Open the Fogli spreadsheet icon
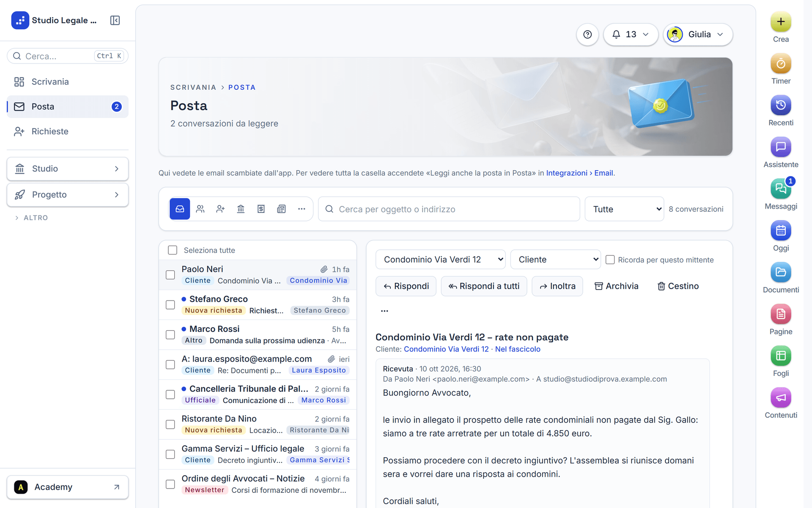Viewport: 812px width, 508px height. (x=781, y=356)
